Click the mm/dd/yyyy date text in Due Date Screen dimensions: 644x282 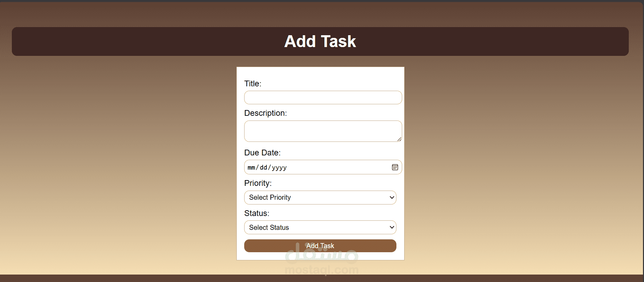(x=267, y=168)
